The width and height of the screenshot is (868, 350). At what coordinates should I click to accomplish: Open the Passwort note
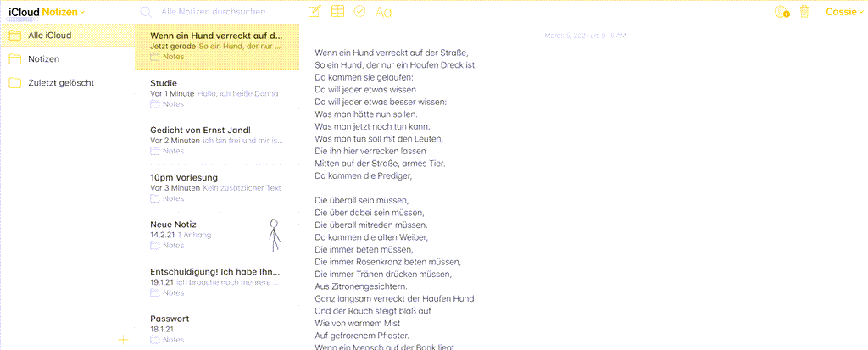pos(216,330)
